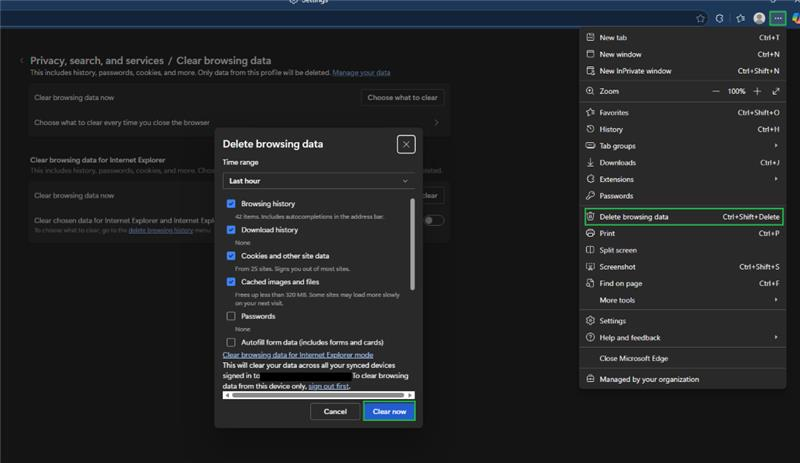
Task: Click the Split screen icon in menu
Action: [590, 250]
